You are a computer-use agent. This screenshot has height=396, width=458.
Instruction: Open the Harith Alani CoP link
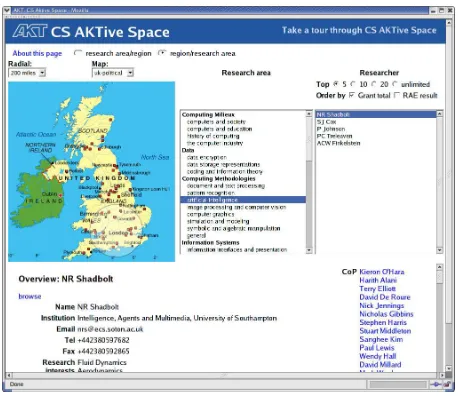[378, 280]
